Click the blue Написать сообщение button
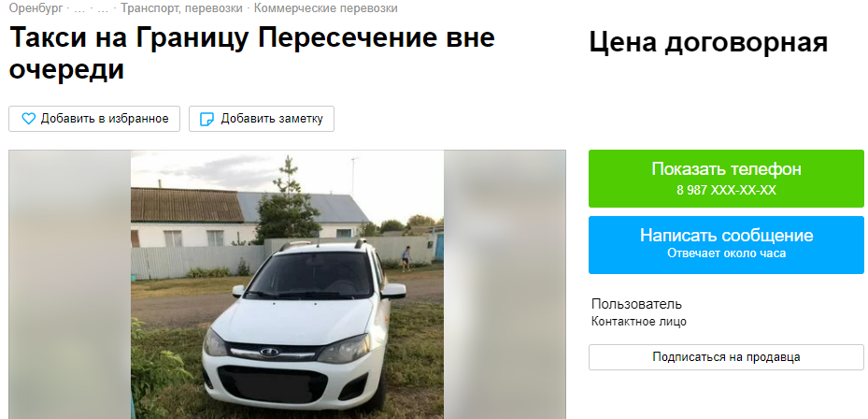This screenshot has width=868, height=419. tap(726, 245)
